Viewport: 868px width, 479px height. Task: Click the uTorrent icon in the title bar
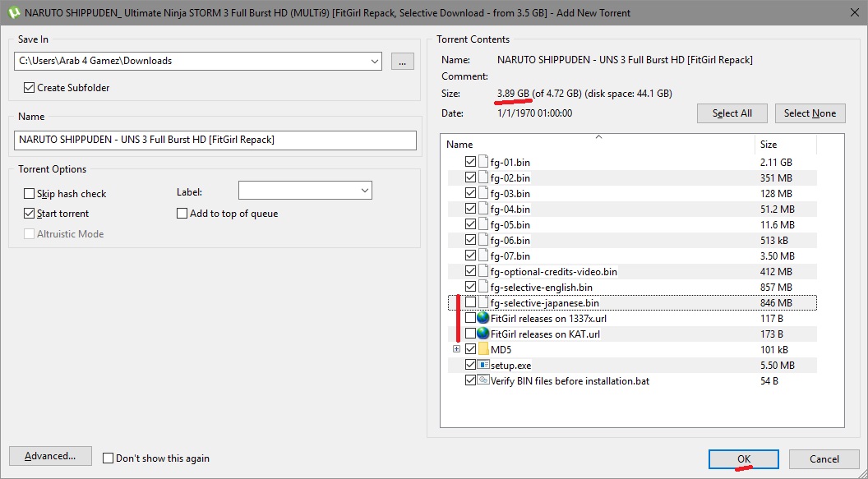(13, 12)
